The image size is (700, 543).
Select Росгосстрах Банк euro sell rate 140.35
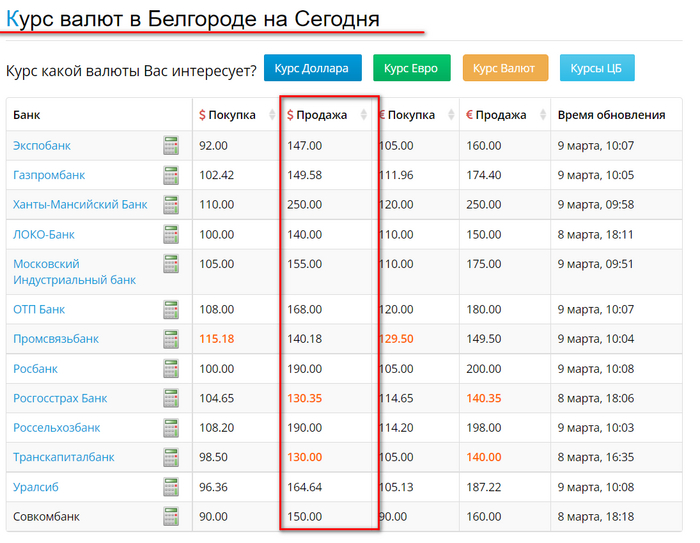484,398
